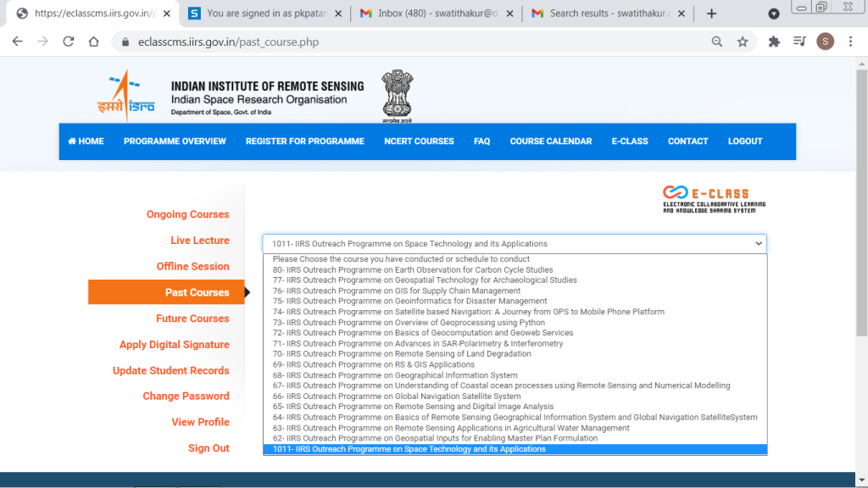This screenshot has width=868, height=488.
Task: Switch to the Gmail Inbox tab
Action: click(435, 14)
